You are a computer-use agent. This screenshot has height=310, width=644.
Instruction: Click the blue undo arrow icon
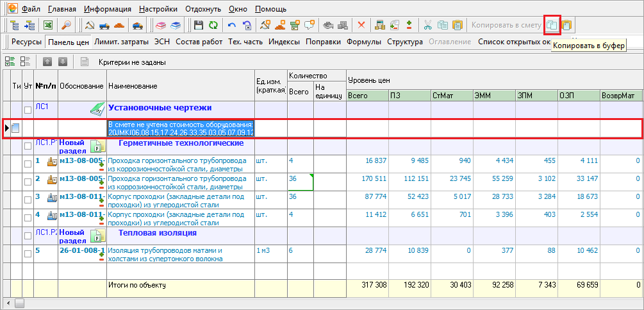[231, 25]
